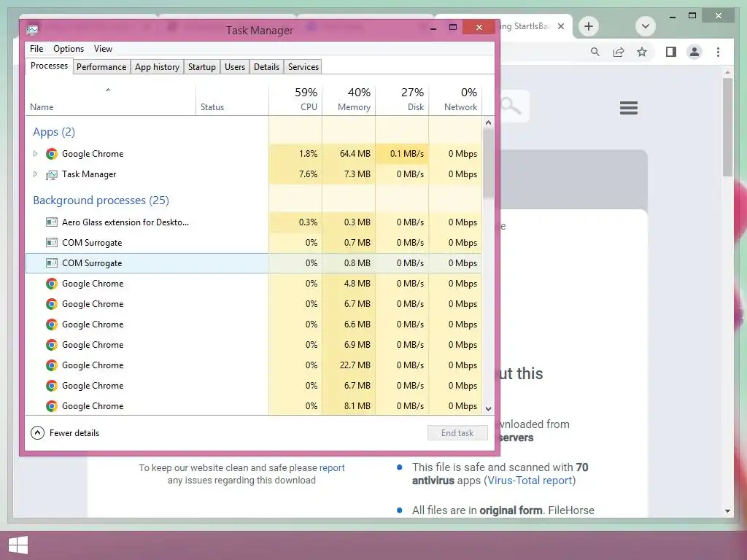This screenshot has width=747, height=560.
Task: Collapse to Fewer details view
Action: pos(65,433)
